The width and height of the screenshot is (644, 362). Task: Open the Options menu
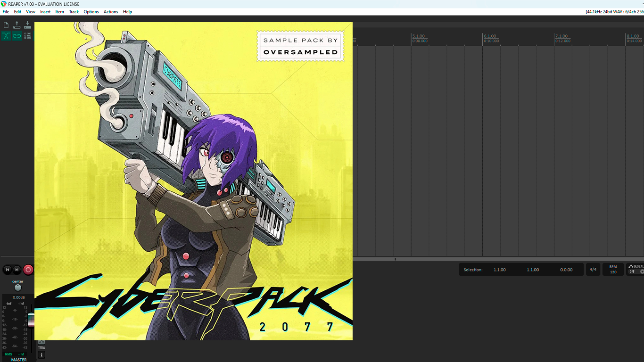pos(91,12)
